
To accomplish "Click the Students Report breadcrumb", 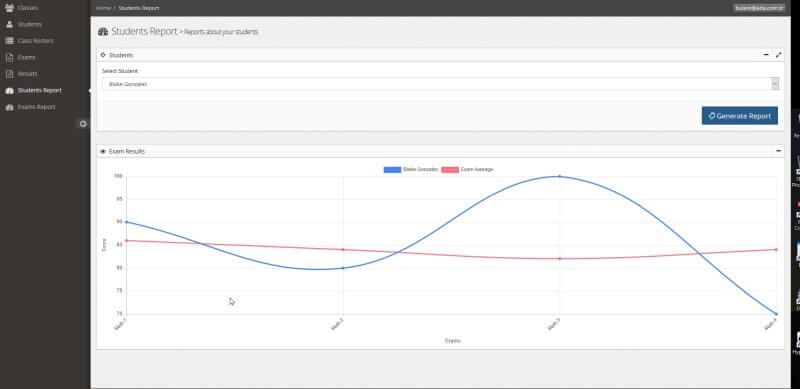I will click(139, 8).
